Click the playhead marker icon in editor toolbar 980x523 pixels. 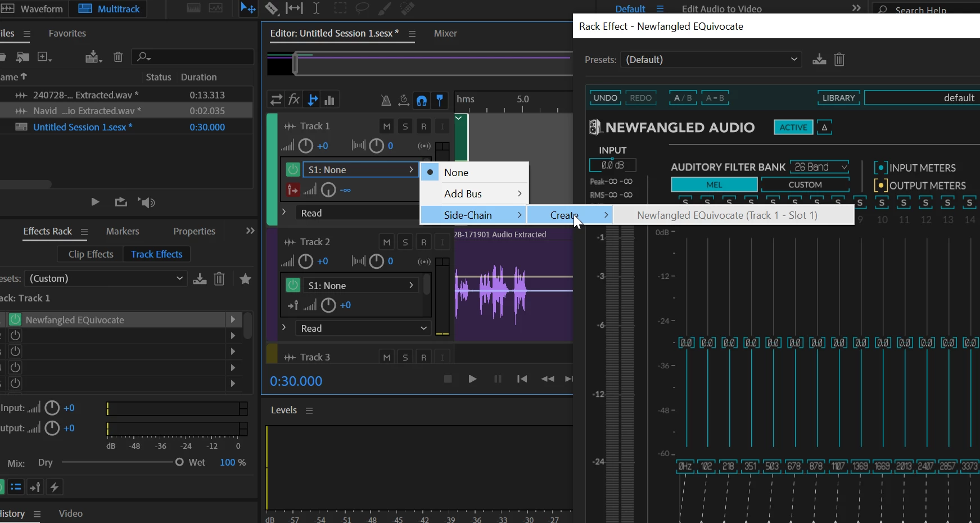point(440,100)
